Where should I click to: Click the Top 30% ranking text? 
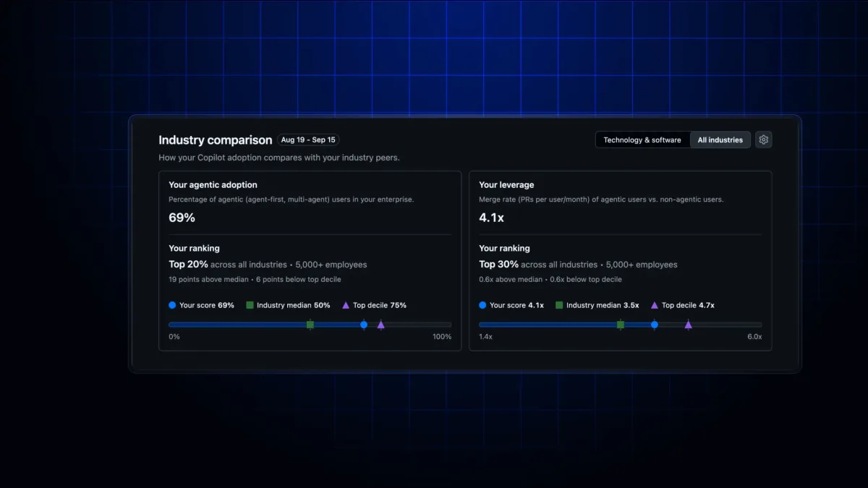pyautogui.click(x=498, y=265)
